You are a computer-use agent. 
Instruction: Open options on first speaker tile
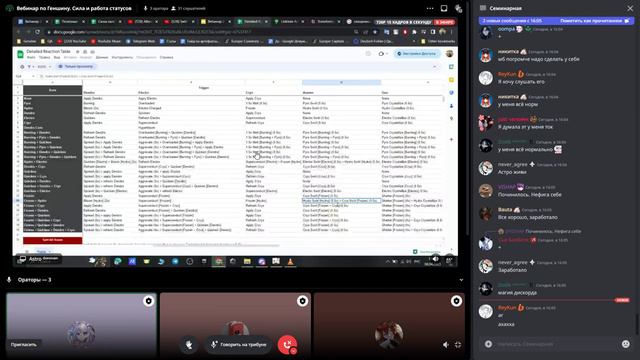(x=149, y=301)
